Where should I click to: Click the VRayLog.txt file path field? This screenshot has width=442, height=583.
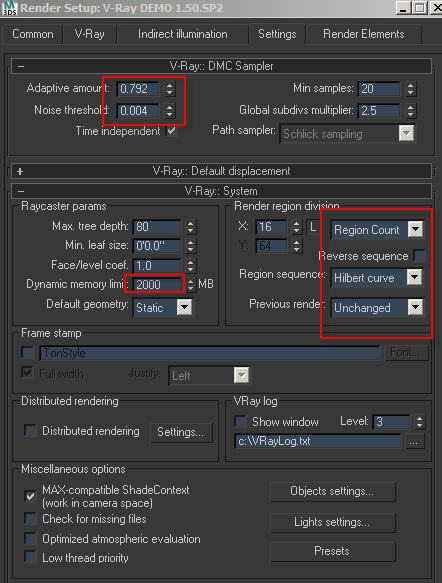pos(317,441)
